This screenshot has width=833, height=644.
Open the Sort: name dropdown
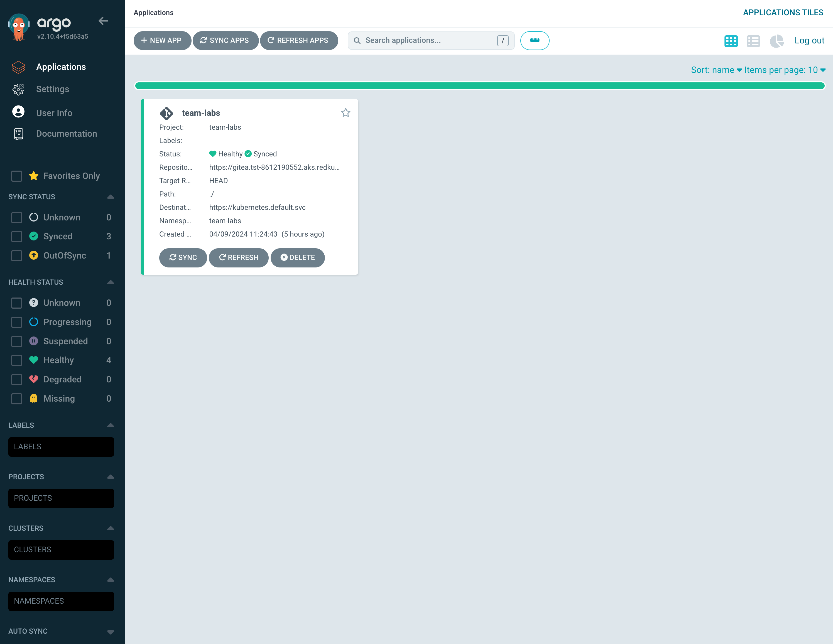click(x=716, y=70)
